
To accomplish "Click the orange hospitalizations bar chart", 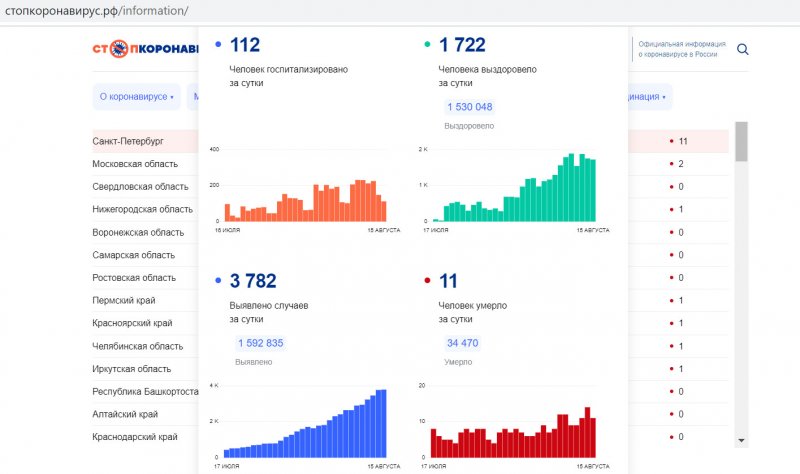I will point(305,201).
